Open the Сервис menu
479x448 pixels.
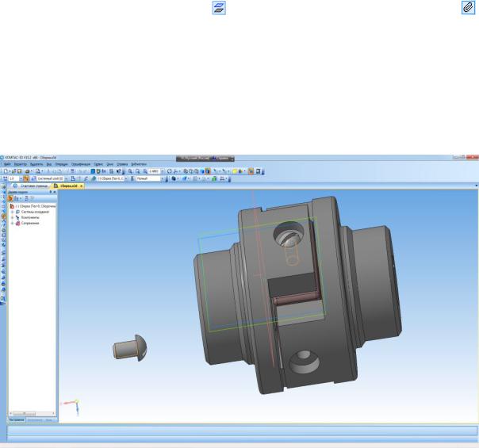click(98, 164)
